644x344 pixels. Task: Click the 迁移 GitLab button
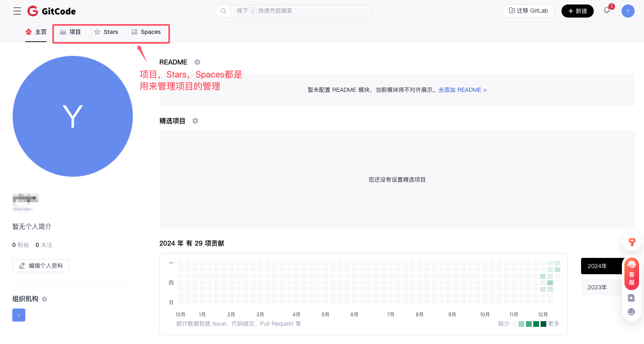click(x=528, y=11)
